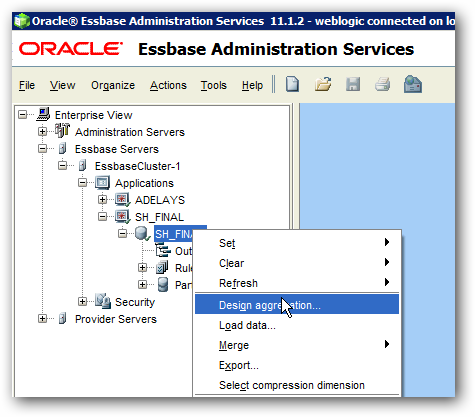Open the View menu
475x417 pixels.
pos(63,85)
